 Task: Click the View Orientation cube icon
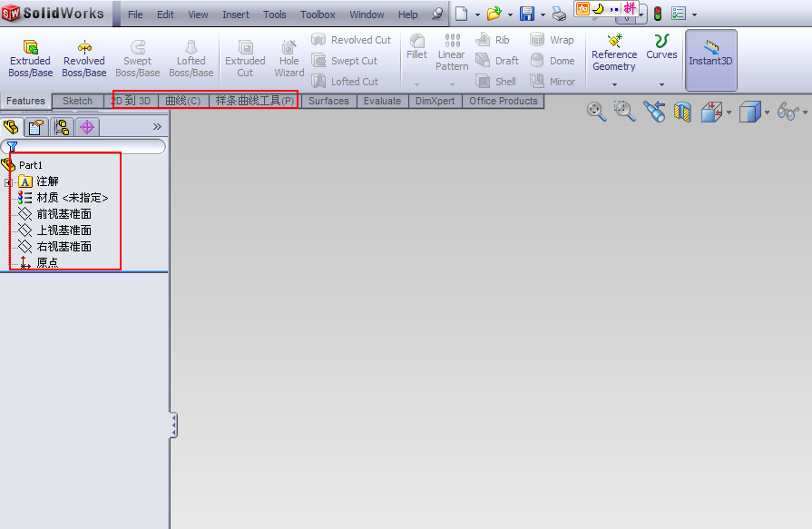tap(711, 112)
